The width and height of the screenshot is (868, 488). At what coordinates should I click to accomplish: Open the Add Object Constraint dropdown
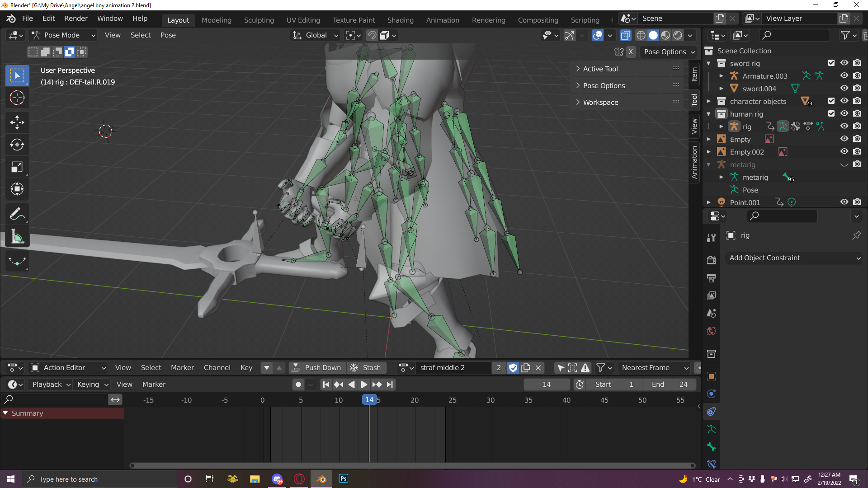(794, 258)
